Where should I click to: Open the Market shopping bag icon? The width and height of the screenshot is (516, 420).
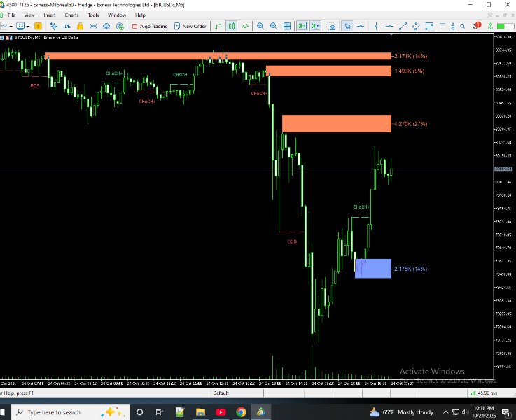tap(80, 27)
